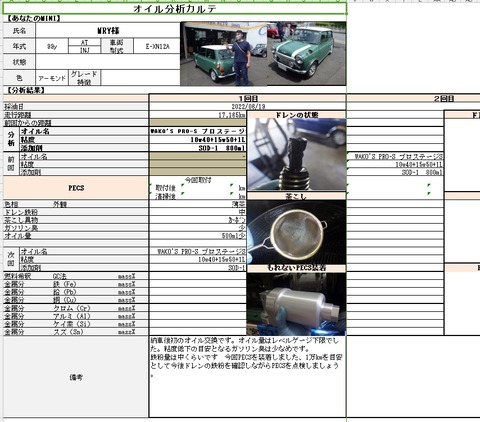This screenshot has height=422, width=480.
Task: Select the 薄茶 value cell
Action: (197, 204)
